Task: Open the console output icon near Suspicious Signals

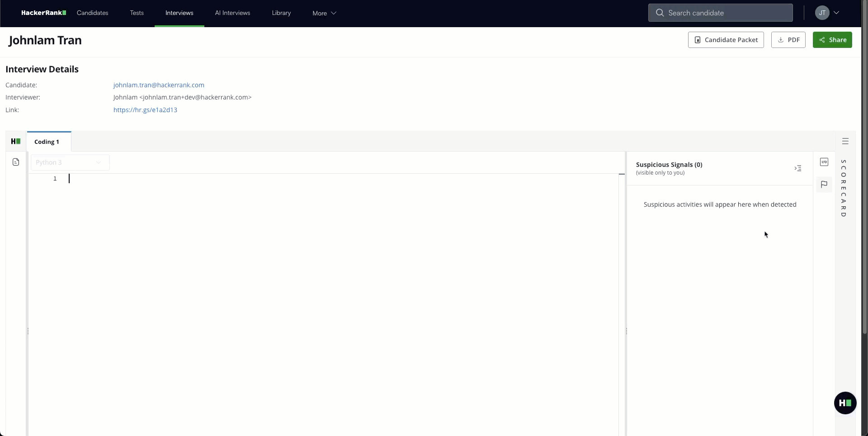Action: (798, 168)
